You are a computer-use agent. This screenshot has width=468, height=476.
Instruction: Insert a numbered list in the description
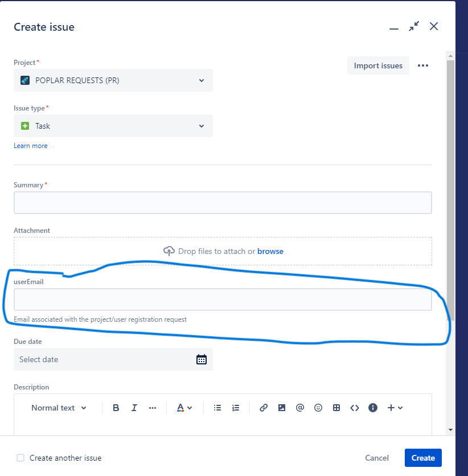pyautogui.click(x=235, y=408)
